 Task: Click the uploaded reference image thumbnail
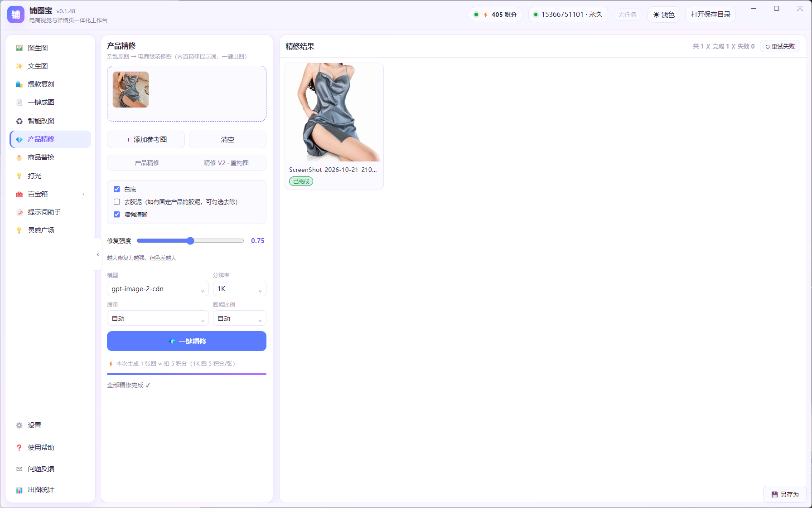[x=130, y=89]
